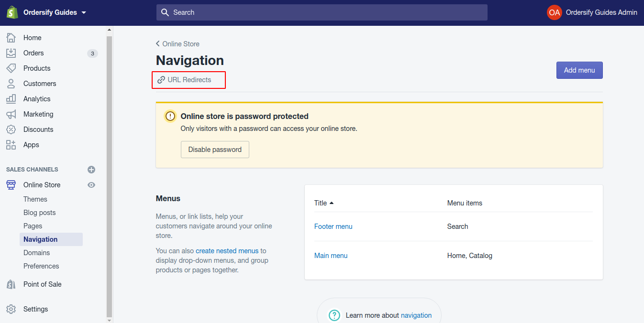Viewport: 644px width, 323px height.
Task: Open Orders section
Action: [33, 53]
